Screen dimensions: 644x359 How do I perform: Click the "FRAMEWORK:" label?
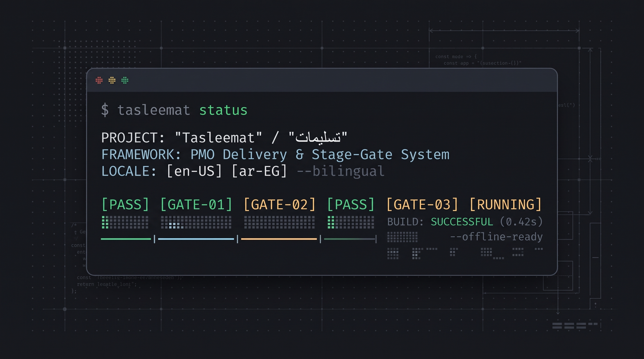coord(141,154)
